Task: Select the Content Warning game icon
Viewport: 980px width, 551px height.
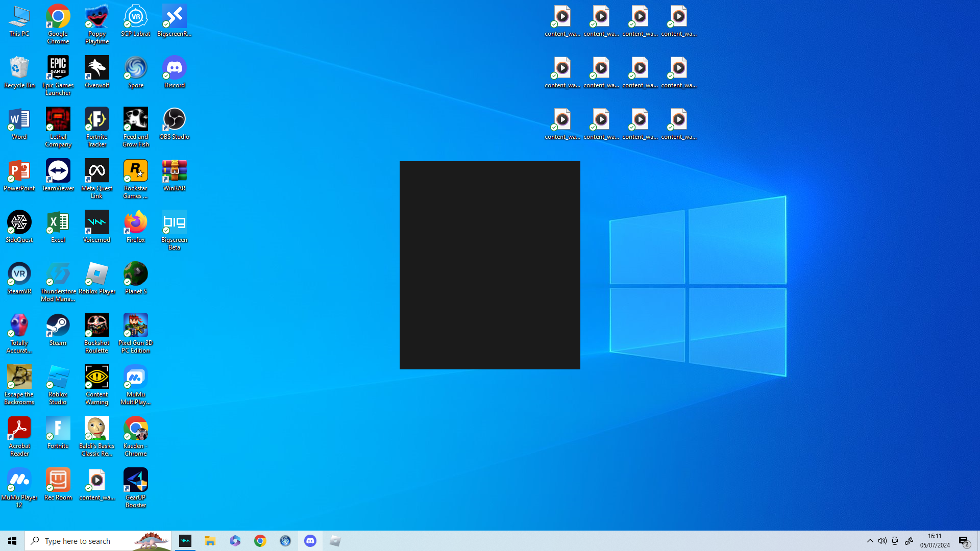Action: 96,385
